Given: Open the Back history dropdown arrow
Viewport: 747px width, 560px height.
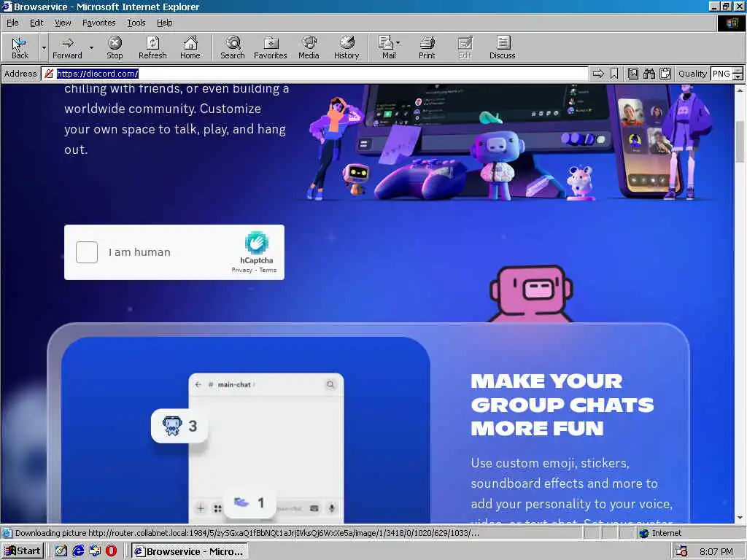Looking at the screenshot, I should tap(44, 47).
